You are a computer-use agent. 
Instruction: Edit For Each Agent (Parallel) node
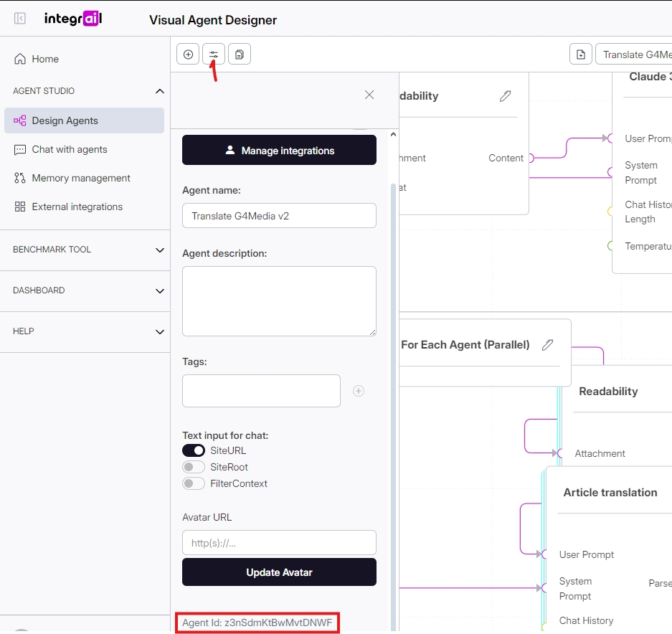[x=548, y=345]
